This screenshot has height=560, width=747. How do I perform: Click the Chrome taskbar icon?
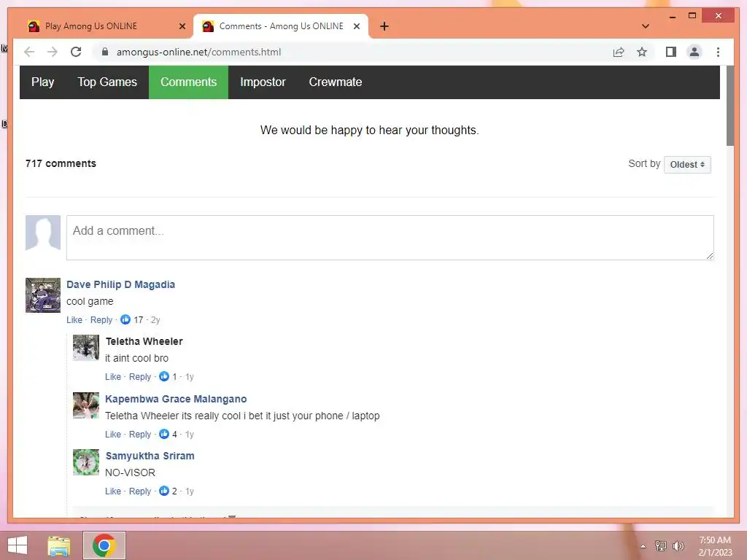[x=104, y=545]
